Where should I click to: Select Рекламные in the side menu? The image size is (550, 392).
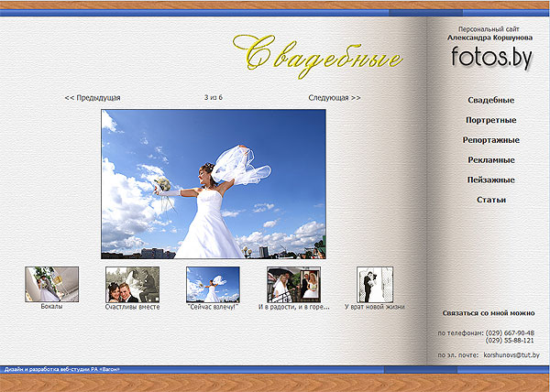(490, 160)
